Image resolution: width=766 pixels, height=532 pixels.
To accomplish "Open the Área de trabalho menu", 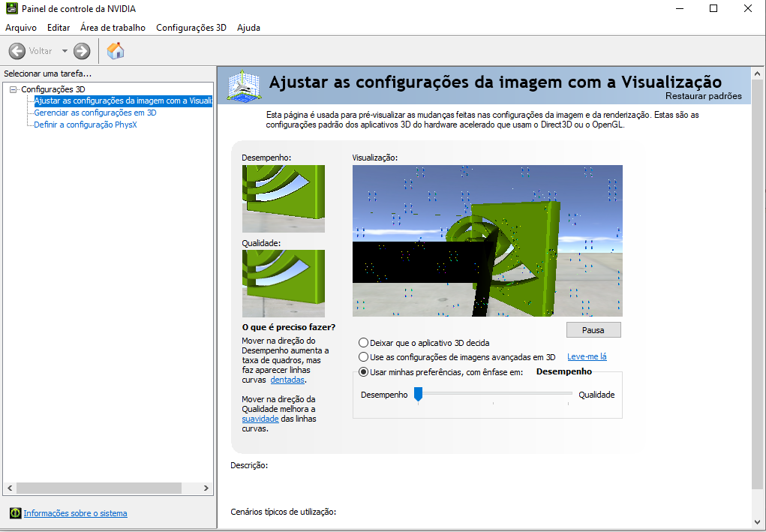I will pos(113,28).
